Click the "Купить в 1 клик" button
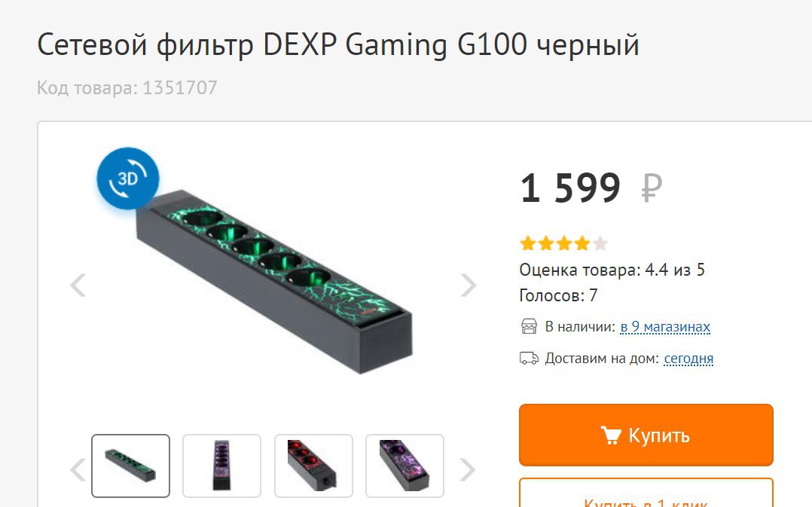Image resolution: width=812 pixels, height=507 pixels. 646,493
